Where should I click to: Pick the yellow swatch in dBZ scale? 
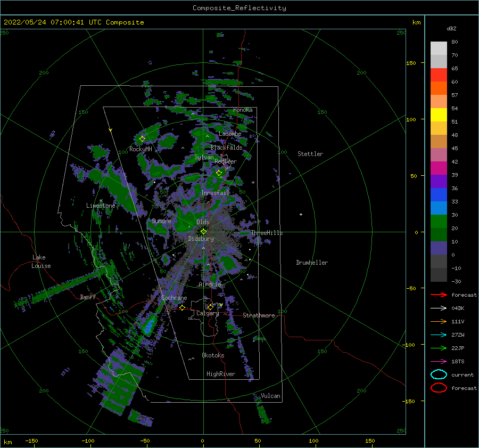tap(439, 115)
